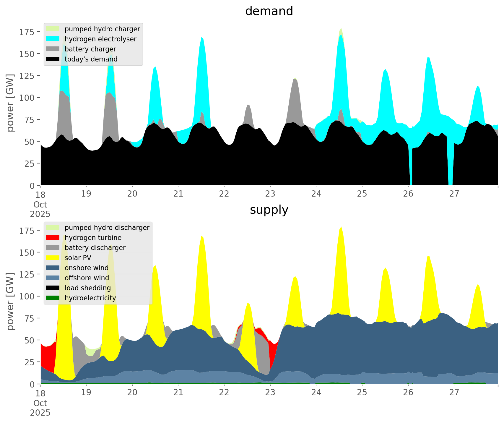Click the gray battery charger legend swatch

tap(53, 49)
